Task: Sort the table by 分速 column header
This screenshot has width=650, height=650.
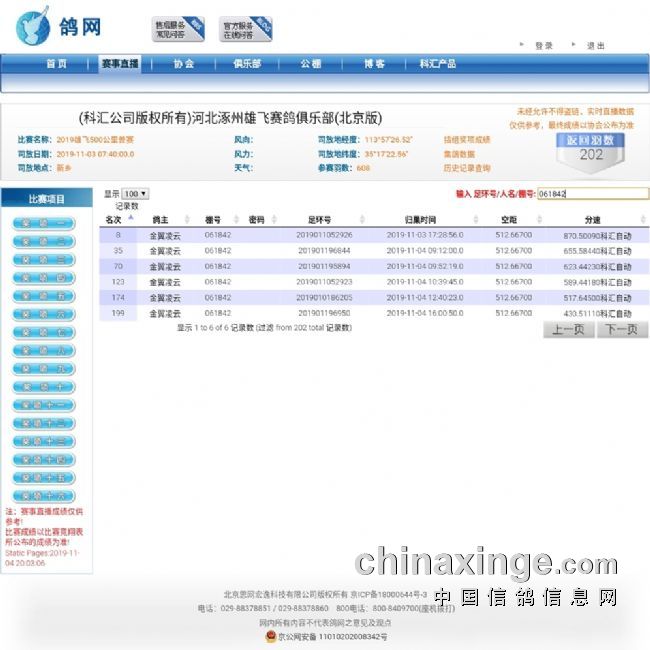Action: (x=592, y=219)
